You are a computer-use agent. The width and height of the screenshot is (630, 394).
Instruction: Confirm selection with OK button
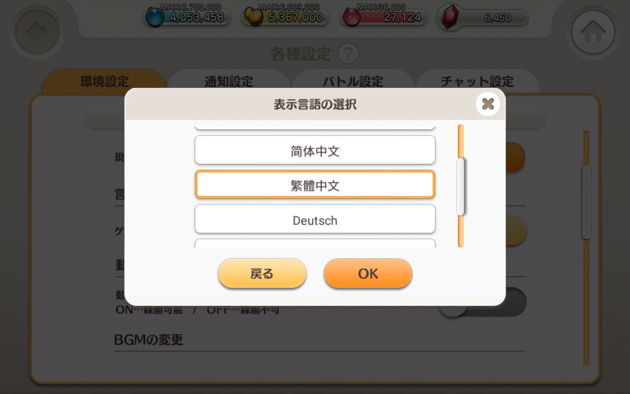point(368,274)
